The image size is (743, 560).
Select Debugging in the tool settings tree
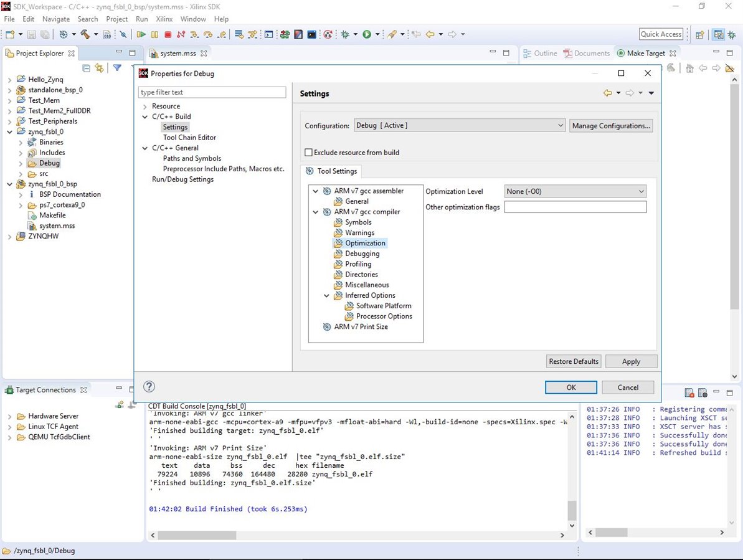point(362,254)
